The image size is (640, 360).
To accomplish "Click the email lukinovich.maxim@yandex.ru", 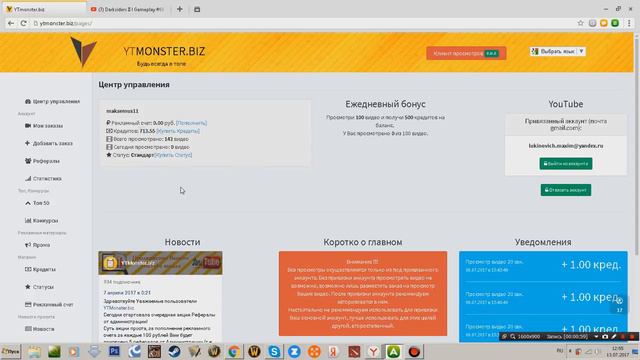I will [566, 146].
